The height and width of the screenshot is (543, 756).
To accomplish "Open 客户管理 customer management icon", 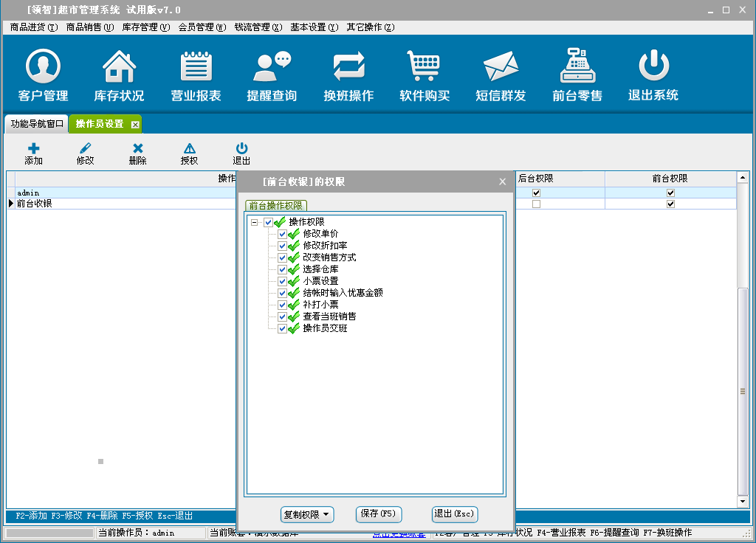I will pos(43,75).
